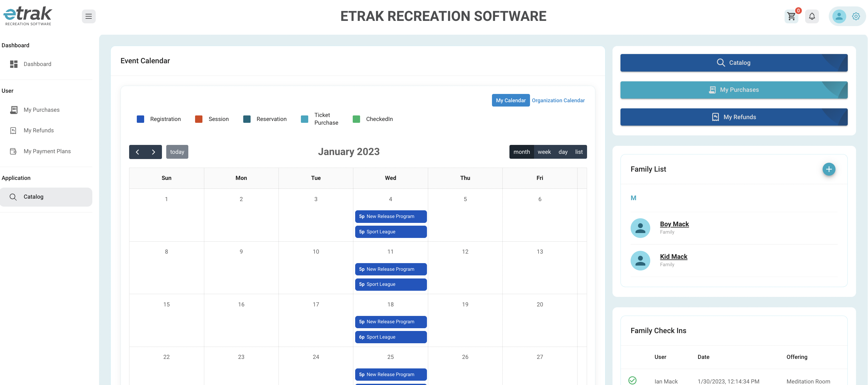
Task: Click the Wed column header
Action: pos(390,178)
